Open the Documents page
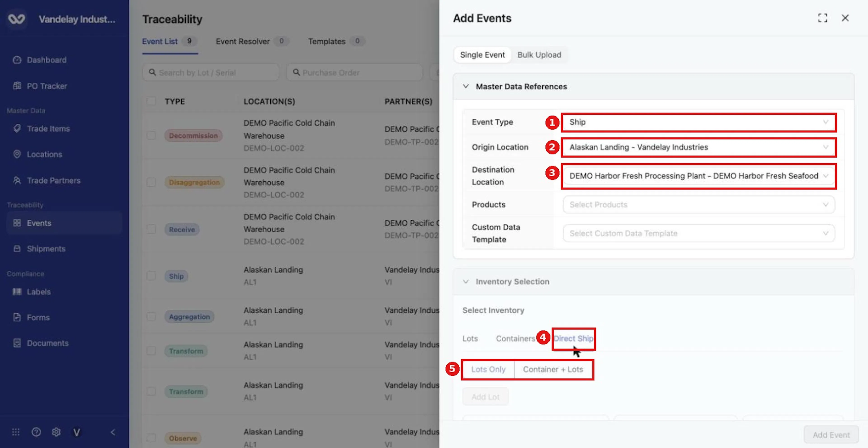Viewport: 868px width, 448px height. [x=47, y=343]
